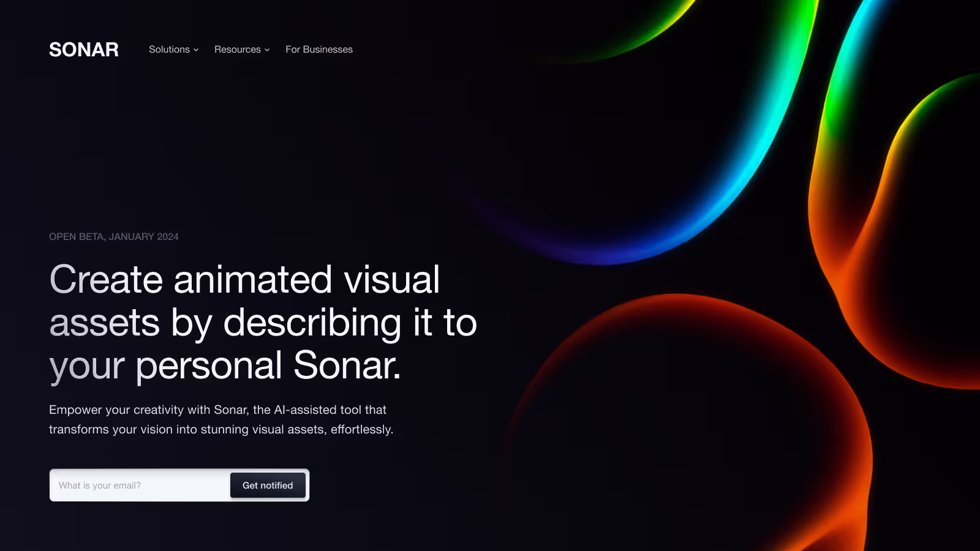Go to For Businesses page
This screenshot has height=551, width=980.
[319, 50]
